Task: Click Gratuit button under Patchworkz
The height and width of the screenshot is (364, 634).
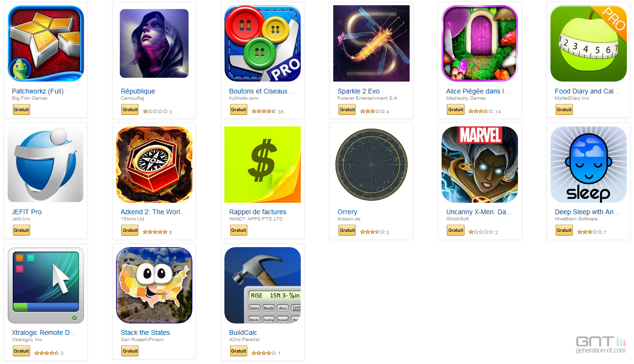Action: (21, 110)
